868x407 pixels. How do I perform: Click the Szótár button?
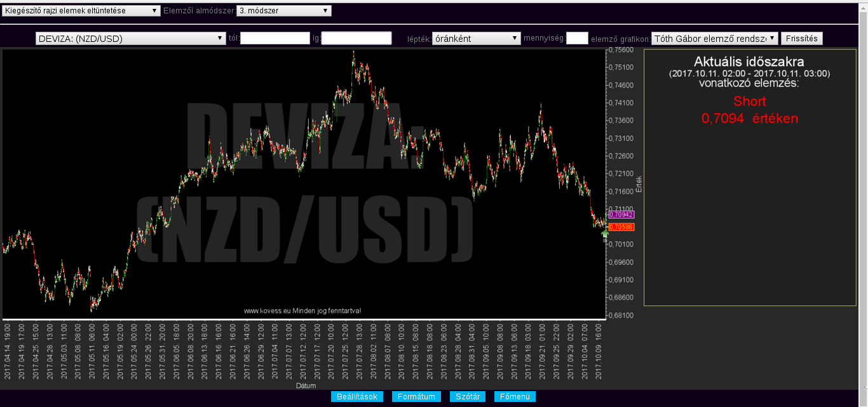pos(468,397)
